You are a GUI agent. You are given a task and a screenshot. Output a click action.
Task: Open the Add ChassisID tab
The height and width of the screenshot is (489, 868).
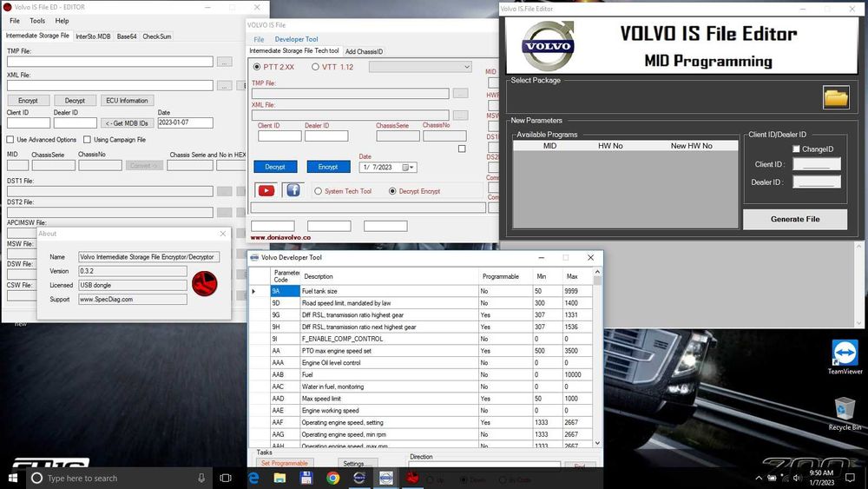click(x=364, y=51)
